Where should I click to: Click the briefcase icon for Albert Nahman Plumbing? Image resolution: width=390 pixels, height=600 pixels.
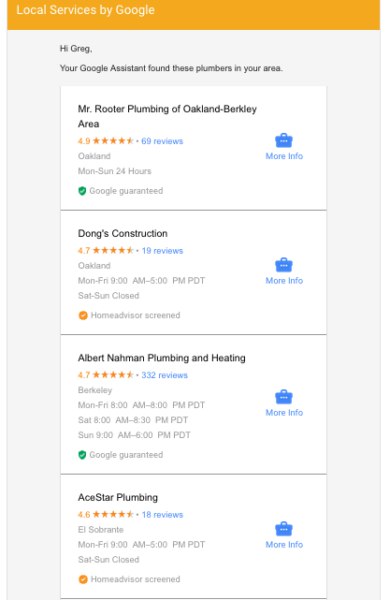pos(284,397)
